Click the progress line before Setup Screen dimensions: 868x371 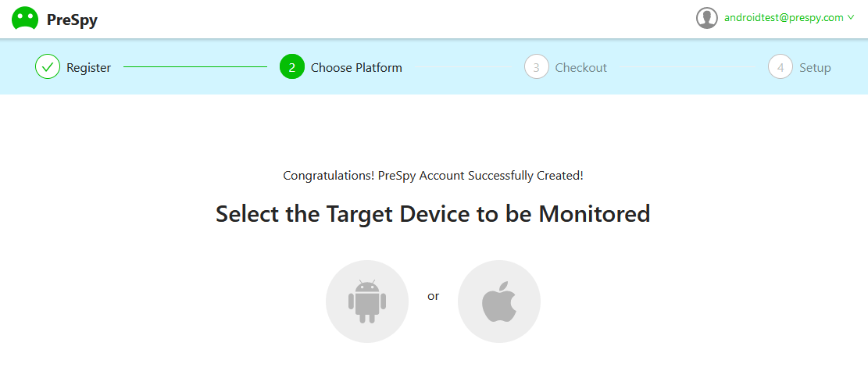pos(687,67)
